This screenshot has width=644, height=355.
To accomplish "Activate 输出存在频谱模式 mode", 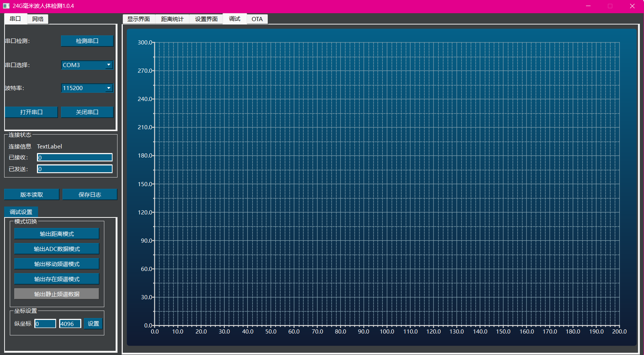I will [57, 279].
